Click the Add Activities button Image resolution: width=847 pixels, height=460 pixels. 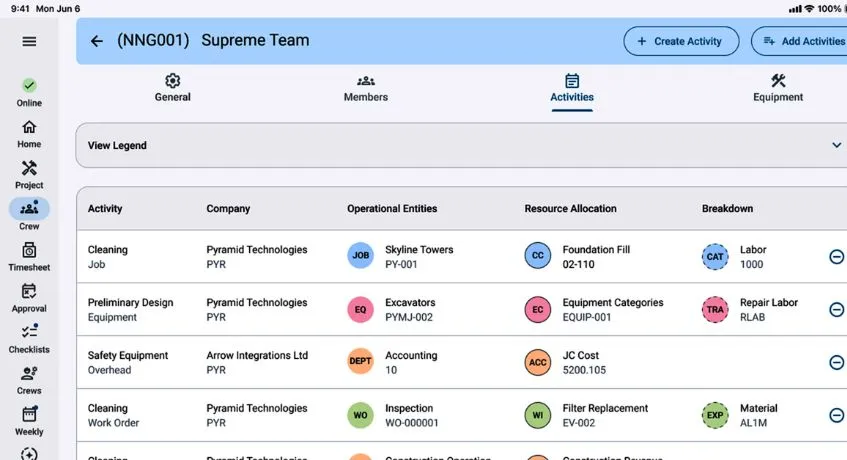pyautogui.click(x=801, y=41)
